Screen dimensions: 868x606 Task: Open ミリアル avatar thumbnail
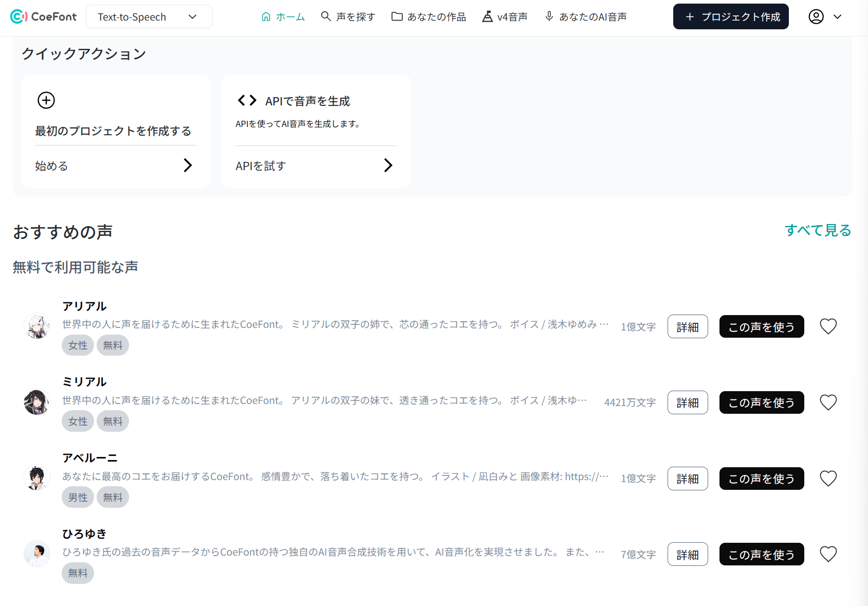(x=37, y=402)
